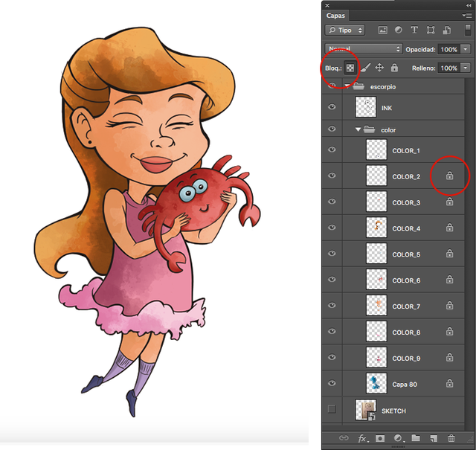Click the lock image pixels brush icon
476x450 pixels.
(365, 68)
